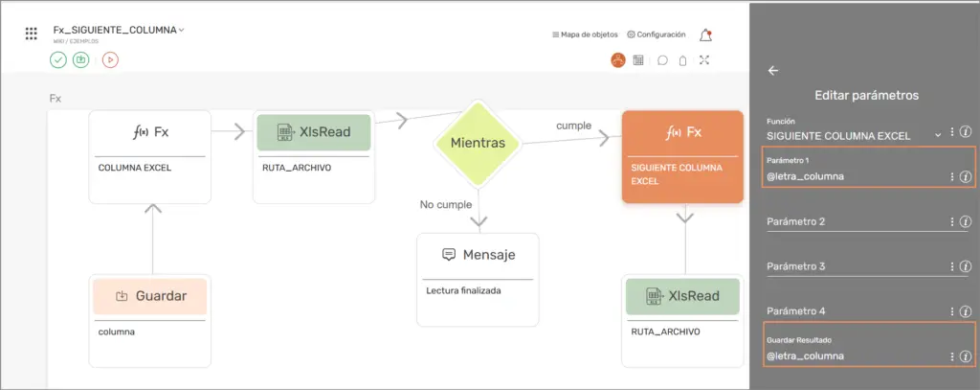The width and height of the screenshot is (980, 390).
Task: Switch to the table grid view icon
Action: (638, 60)
